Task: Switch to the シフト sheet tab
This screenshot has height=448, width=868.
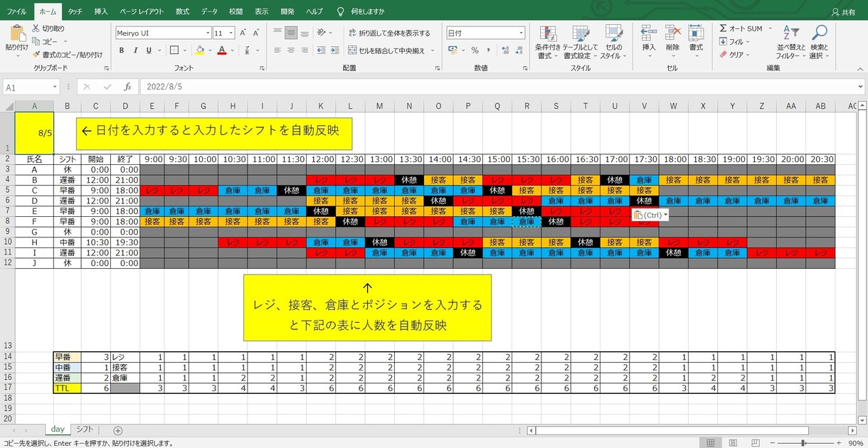Action: pyautogui.click(x=85, y=430)
